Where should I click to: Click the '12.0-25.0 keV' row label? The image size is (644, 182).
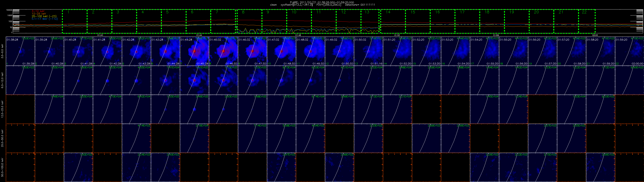tap(3, 109)
